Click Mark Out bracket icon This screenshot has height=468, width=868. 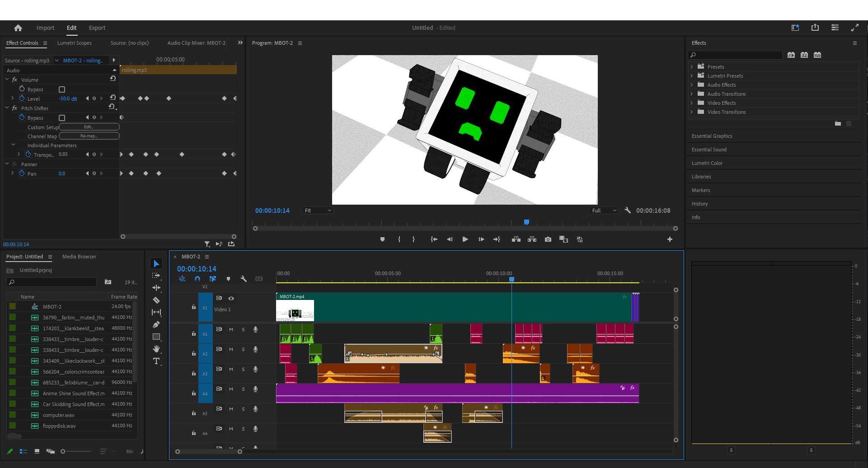413,239
